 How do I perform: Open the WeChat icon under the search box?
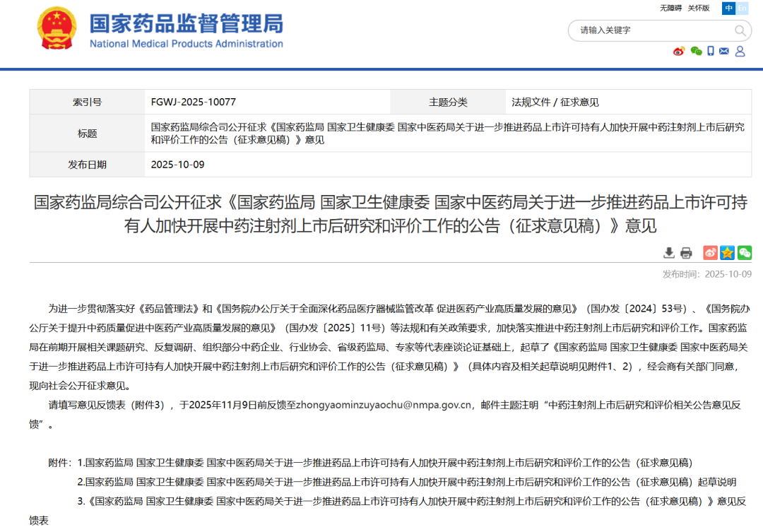(697, 51)
